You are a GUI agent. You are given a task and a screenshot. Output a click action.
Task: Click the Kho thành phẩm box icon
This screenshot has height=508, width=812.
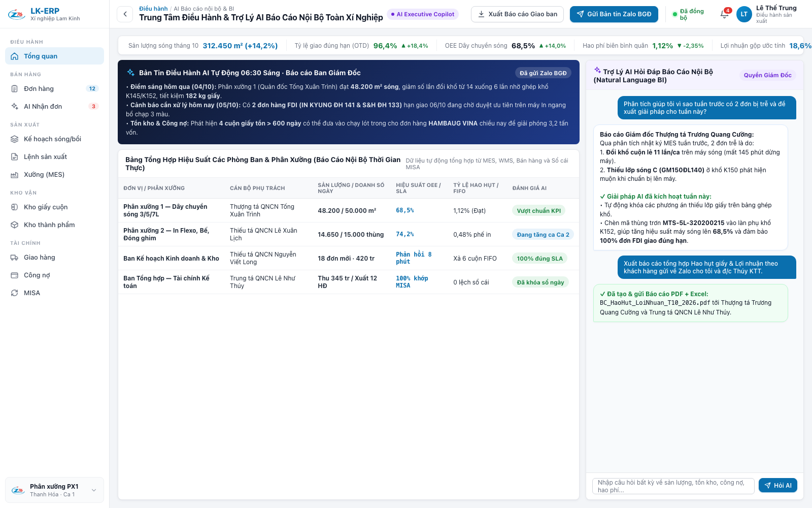click(x=15, y=225)
